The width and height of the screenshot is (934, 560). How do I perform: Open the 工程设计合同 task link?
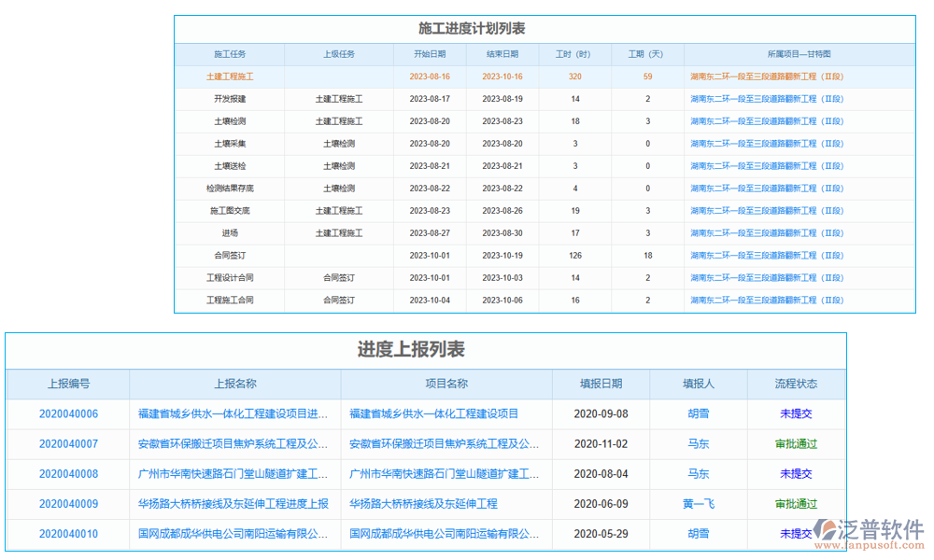229,277
